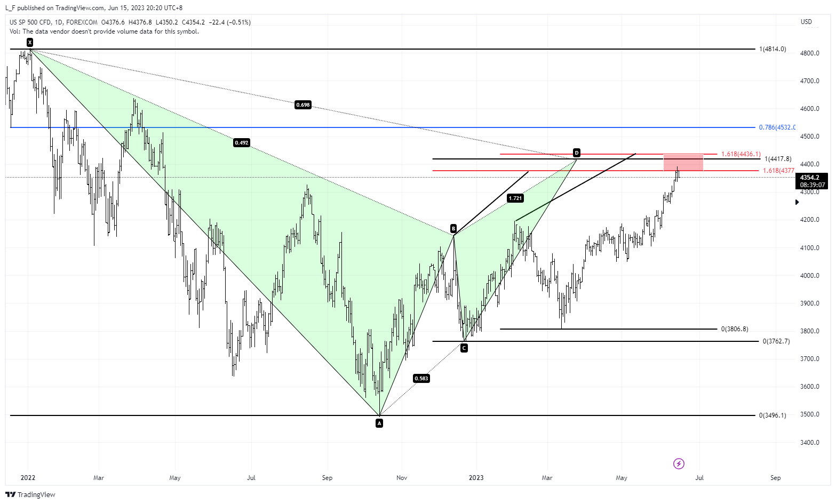The width and height of the screenshot is (836, 504).
Task: Select the 0(3496.1) level label
Action: coord(773,415)
